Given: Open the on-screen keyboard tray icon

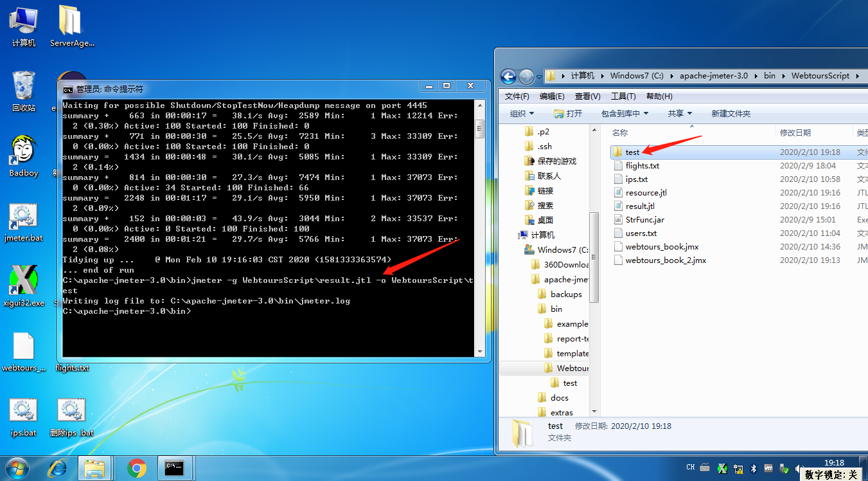Looking at the screenshot, I should (705, 468).
